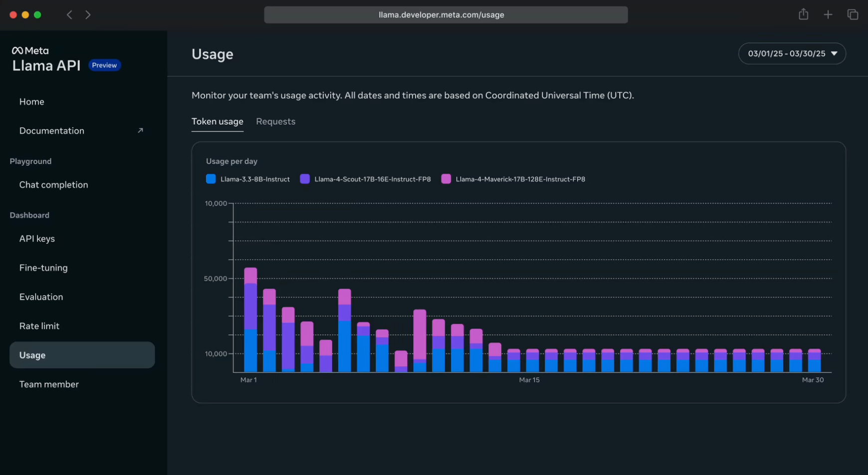Image resolution: width=868 pixels, height=475 pixels.
Task: Toggle Llama-4-Scout legend color swatch
Action: [305, 179]
